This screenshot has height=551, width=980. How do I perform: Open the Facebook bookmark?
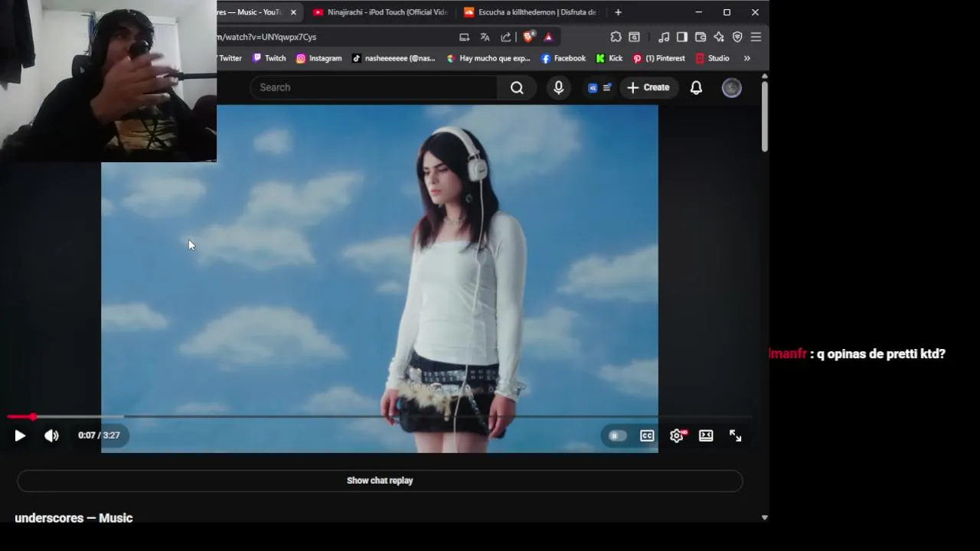click(563, 58)
